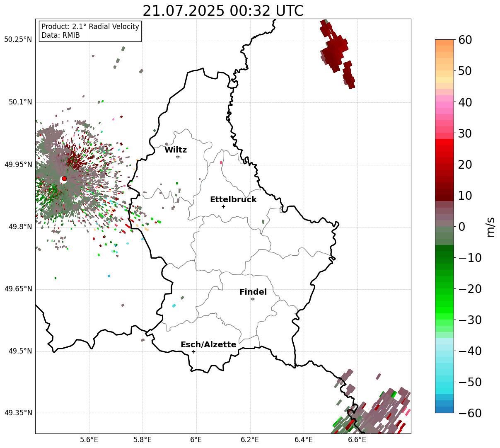The image size is (500, 448).
Task: Click the colorbar value 40
Action: pos(465,102)
